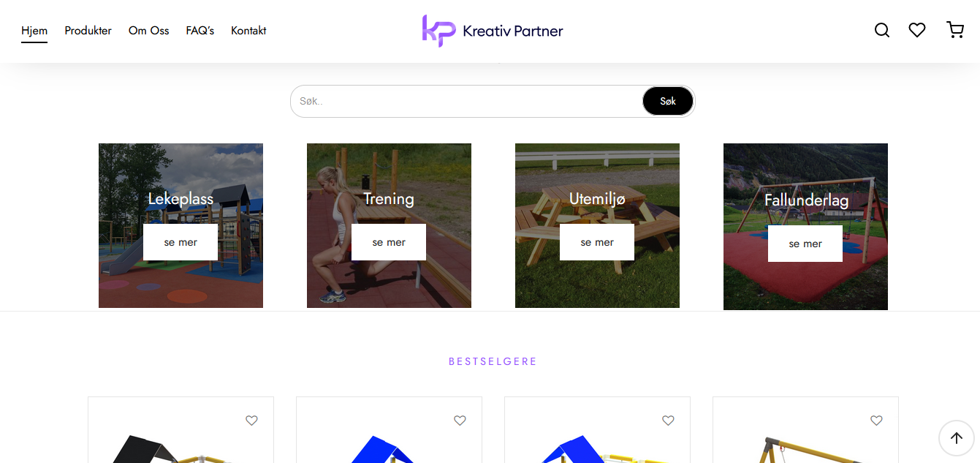Click the black Søk button

click(668, 101)
